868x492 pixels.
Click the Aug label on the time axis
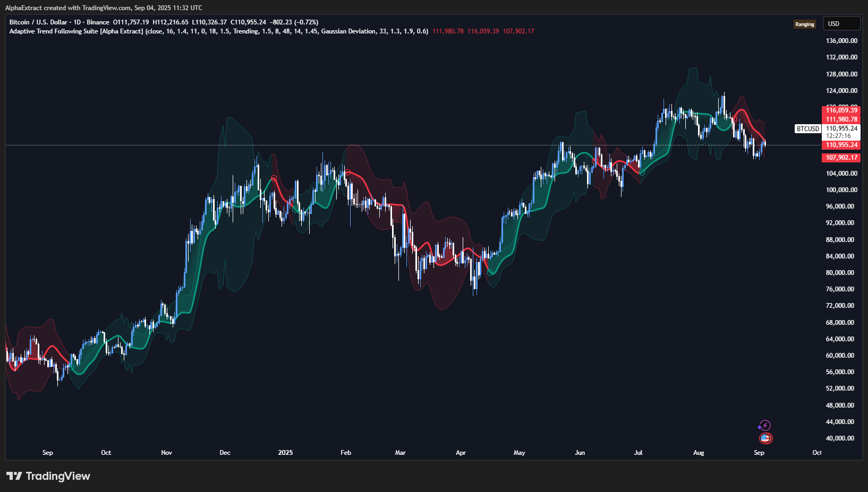(x=699, y=453)
